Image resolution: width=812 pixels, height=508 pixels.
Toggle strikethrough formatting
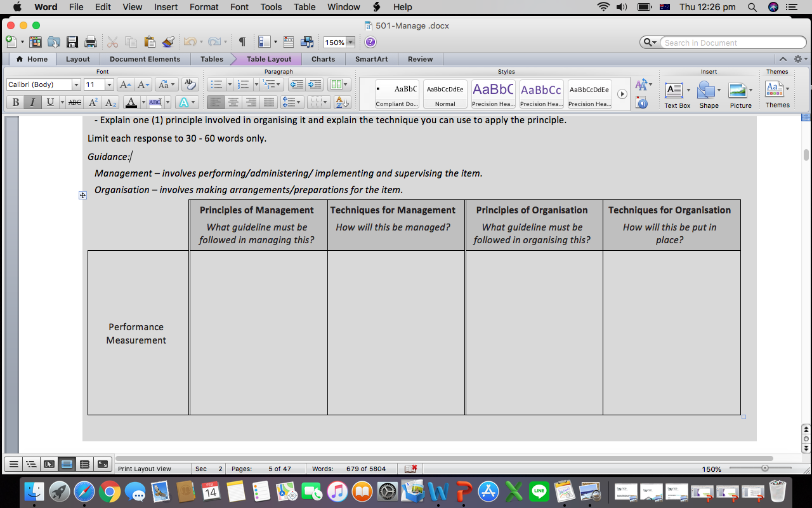tap(74, 102)
